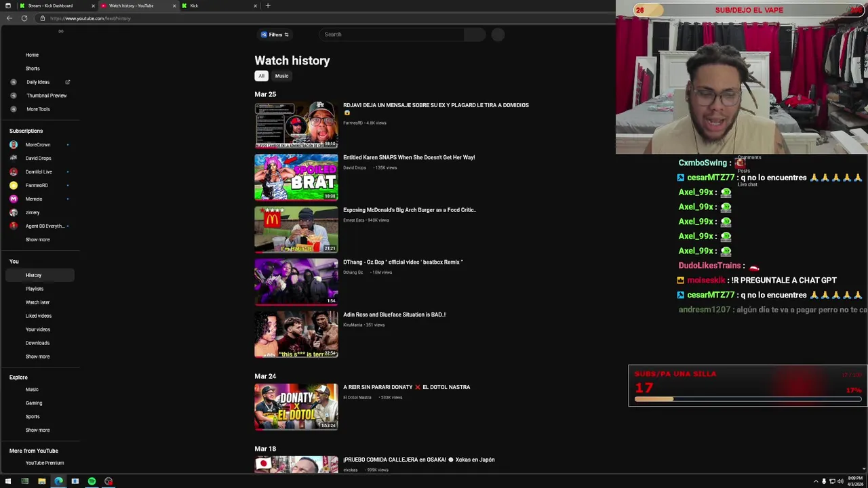Image resolution: width=868 pixels, height=488 pixels.
Task: Open McDonald's Big Arch Burger video thumbnail
Action: point(296,229)
